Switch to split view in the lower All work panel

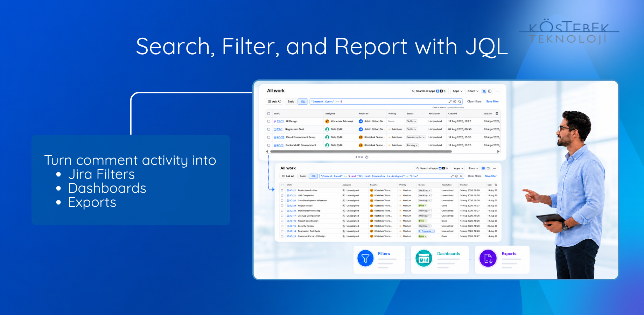pos(488,168)
